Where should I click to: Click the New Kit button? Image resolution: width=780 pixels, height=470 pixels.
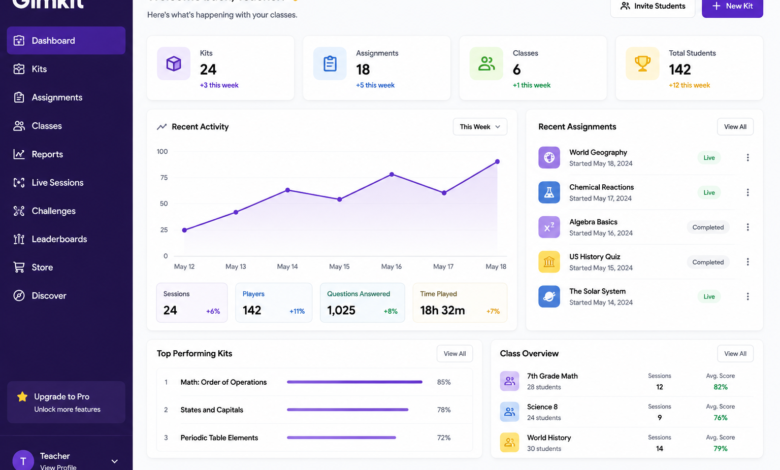pyautogui.click(x=732, y=6)
